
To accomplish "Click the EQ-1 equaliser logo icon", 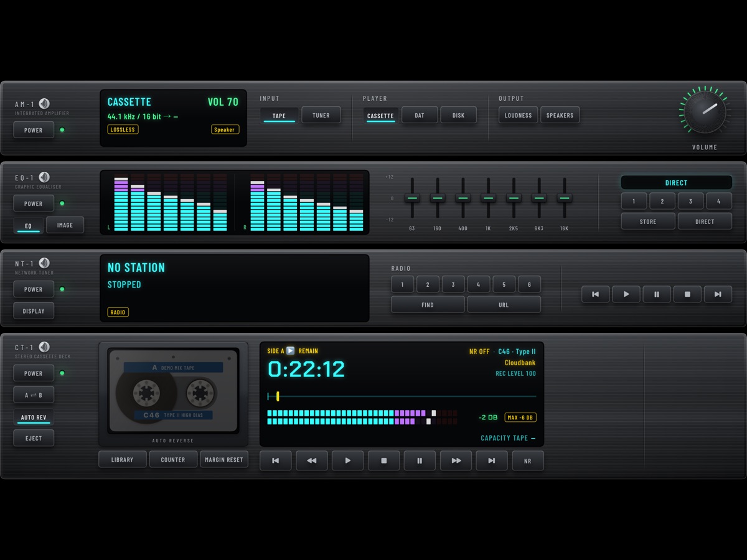I will [x=44, y=177].
